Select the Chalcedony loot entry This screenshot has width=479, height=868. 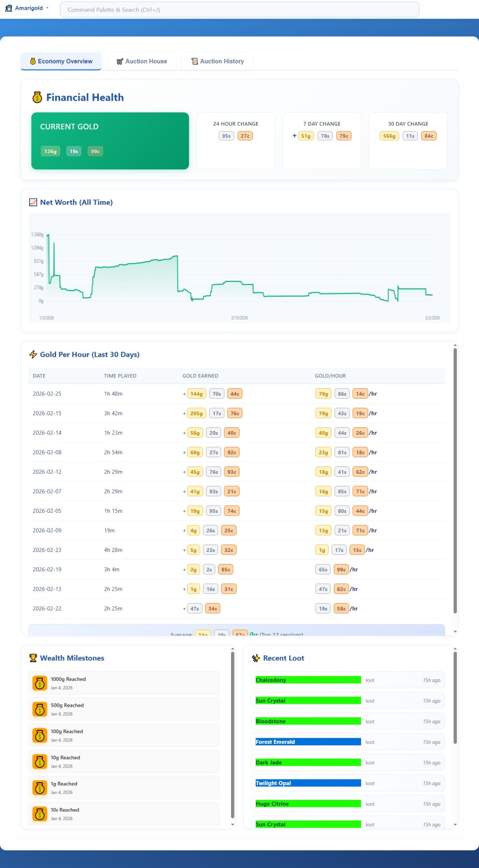[348, 680]
